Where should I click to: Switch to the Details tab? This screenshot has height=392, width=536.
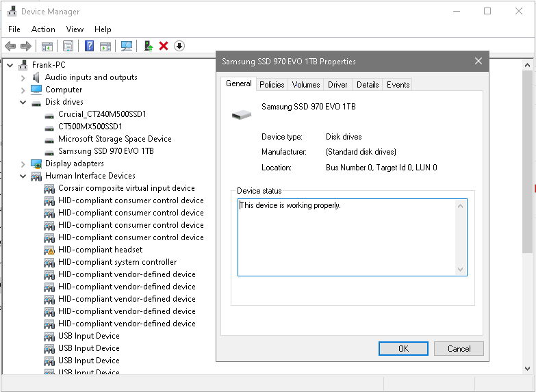coord(368,85)
